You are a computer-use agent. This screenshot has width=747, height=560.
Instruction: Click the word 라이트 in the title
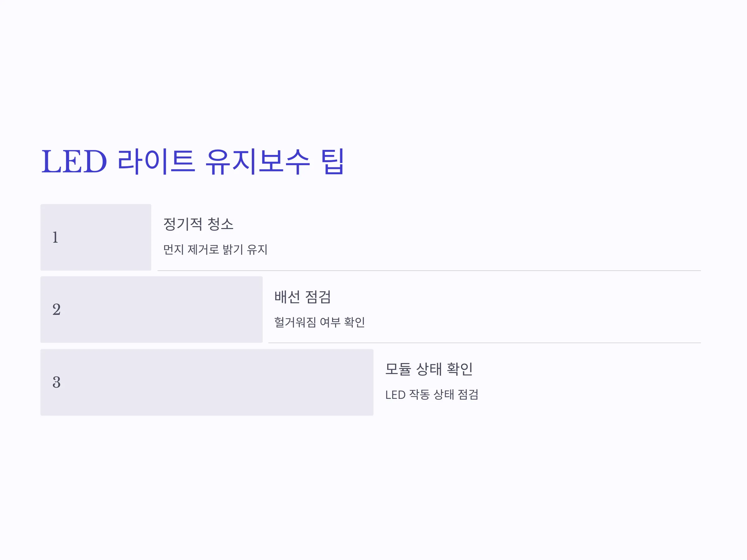tap(156, 162)
